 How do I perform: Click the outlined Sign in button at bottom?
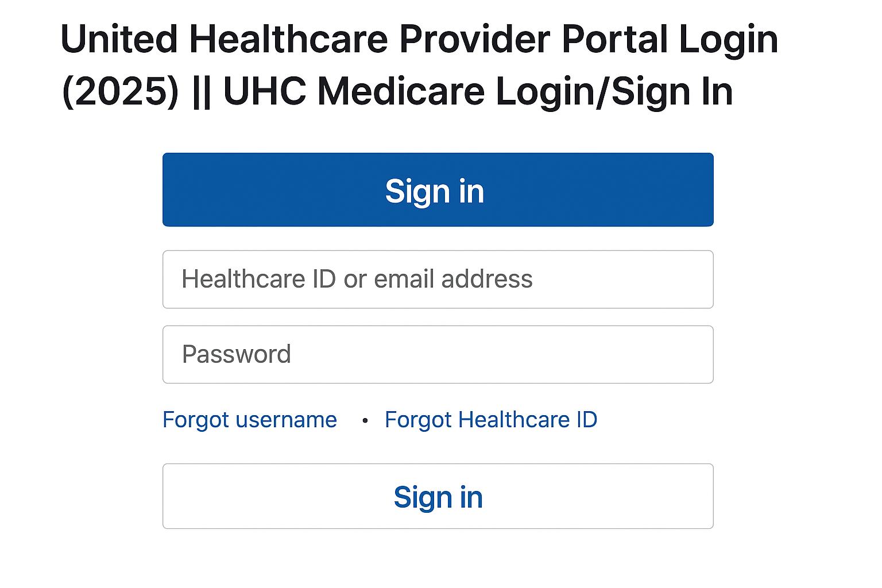[x=438, y=496]
